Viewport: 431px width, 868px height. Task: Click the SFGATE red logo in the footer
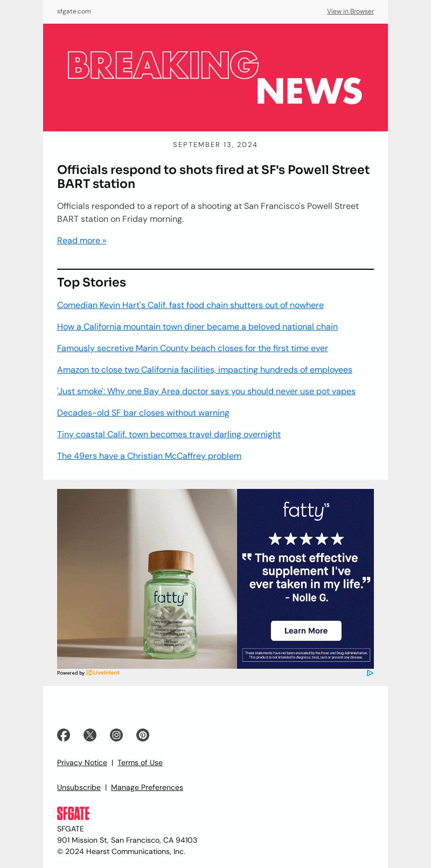(73, 813)
